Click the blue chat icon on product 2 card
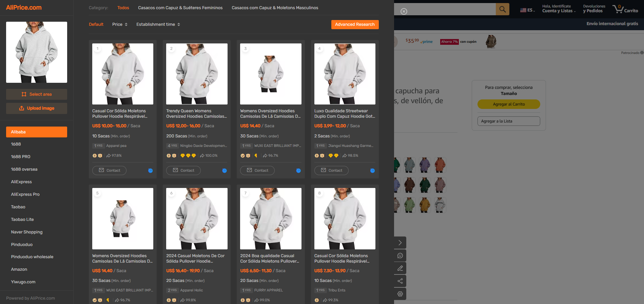This screenshot has width=644, height=304. click(225, 171)
